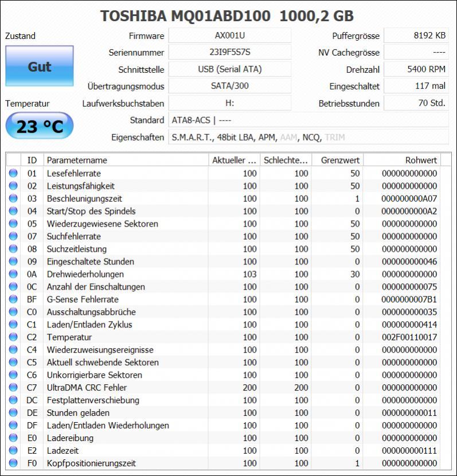
Task: Click raw value 0000000007B1
Action: pos(409,299)
